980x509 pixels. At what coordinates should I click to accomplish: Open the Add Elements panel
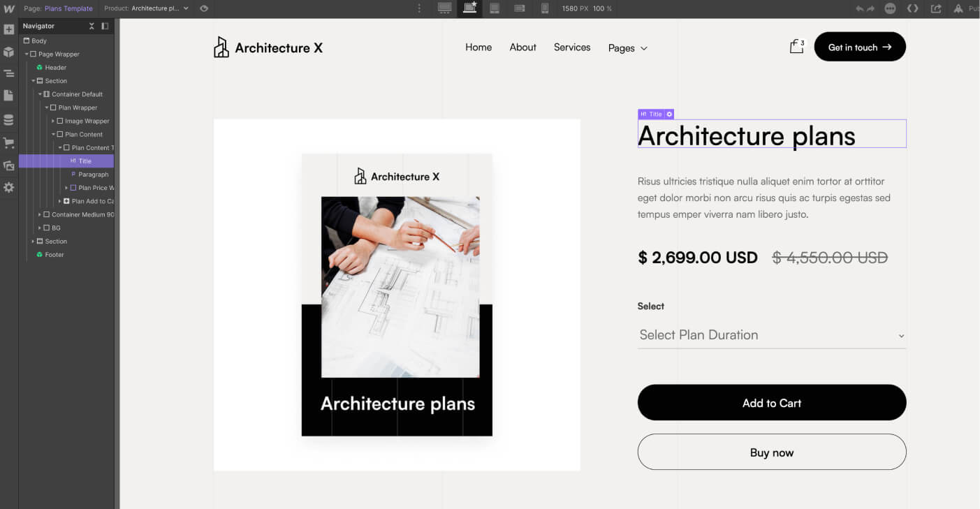(9, 29)
